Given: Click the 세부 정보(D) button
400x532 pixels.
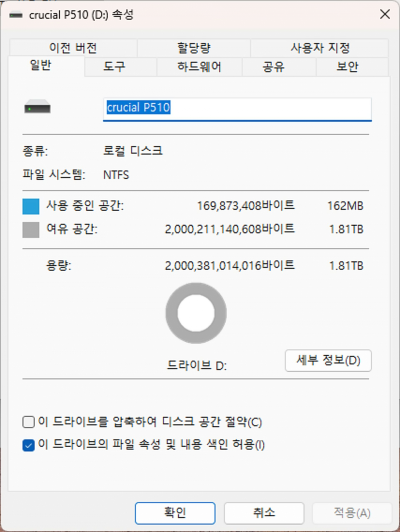Looking at the screenshot, I should click(x=328, y=360).
